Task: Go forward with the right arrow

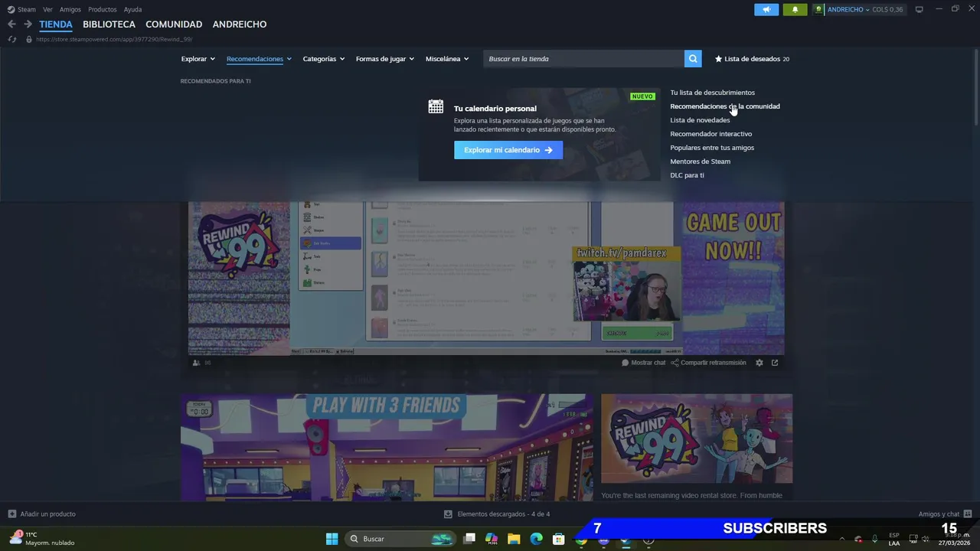Action: pos(28,24)
